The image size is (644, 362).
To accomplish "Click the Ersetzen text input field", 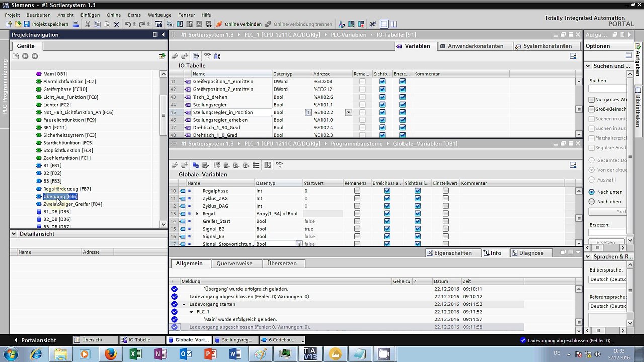I will click(608, 233).
